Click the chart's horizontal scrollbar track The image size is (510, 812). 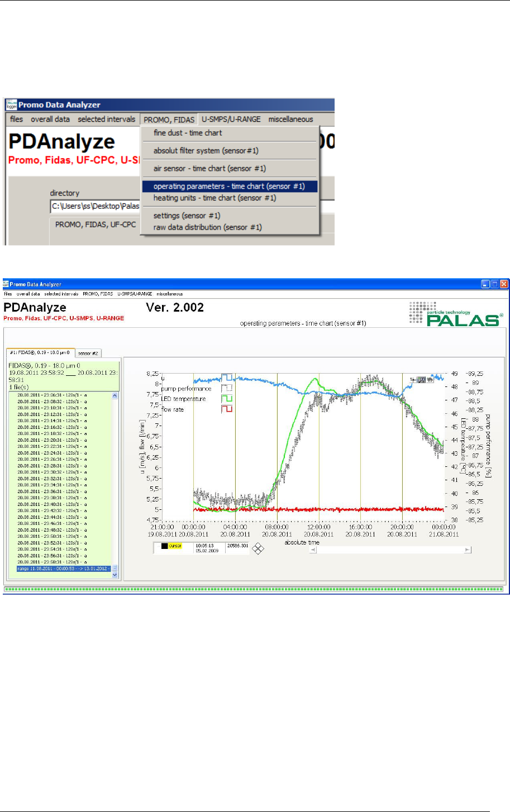[390, 550]
